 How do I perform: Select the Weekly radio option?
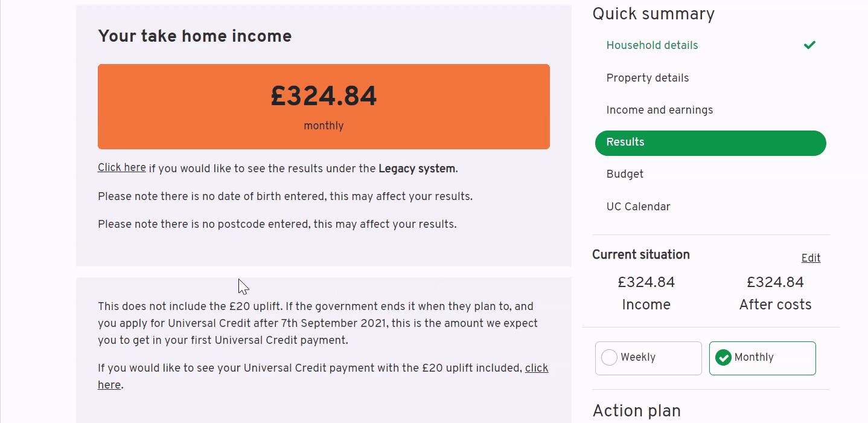[648, 358]
